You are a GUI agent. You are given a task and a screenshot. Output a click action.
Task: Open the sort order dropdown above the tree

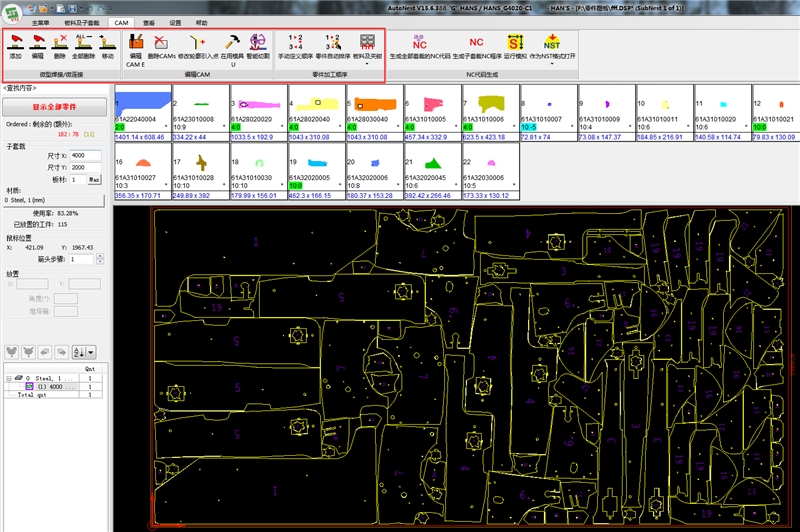click(x=92, y=352)
